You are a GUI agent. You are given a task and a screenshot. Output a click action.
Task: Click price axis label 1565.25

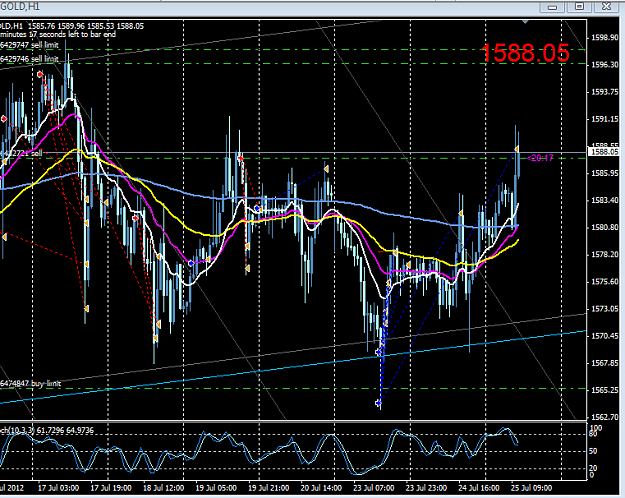tap(604, 390)
